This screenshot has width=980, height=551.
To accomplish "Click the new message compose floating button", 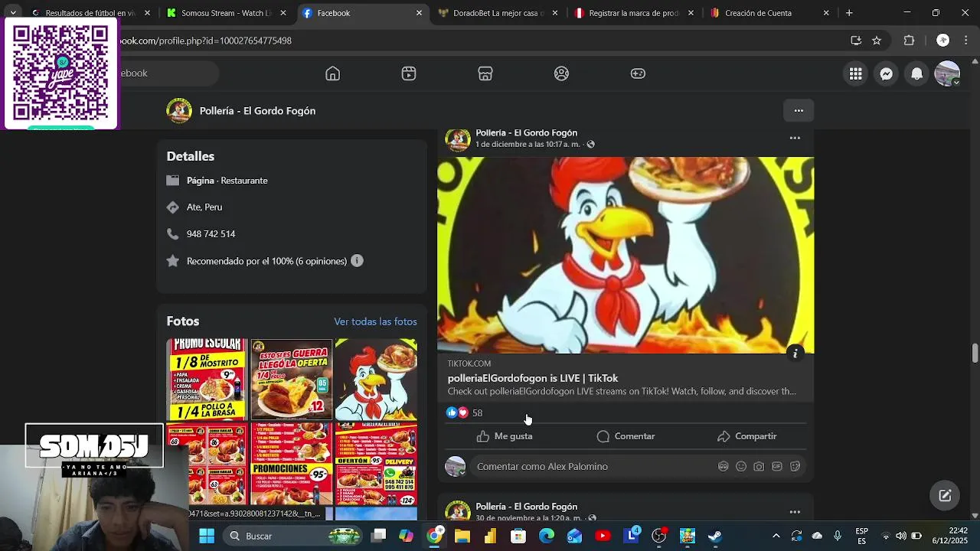I will (945, 495).
